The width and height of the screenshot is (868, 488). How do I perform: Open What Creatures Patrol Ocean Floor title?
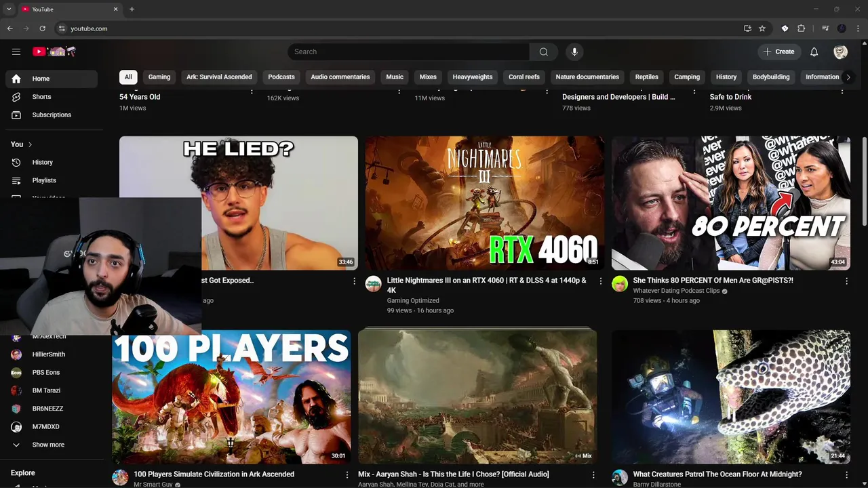(717, 474)
